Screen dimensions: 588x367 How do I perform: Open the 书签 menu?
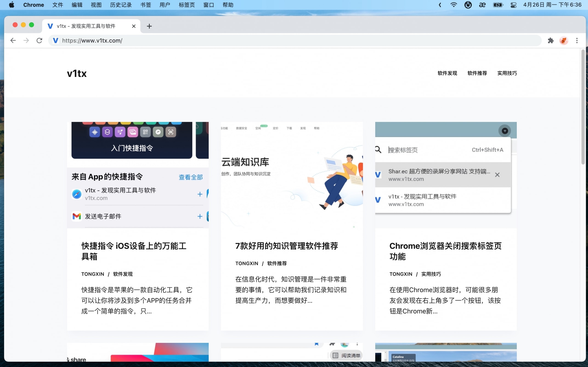point(146,5)
